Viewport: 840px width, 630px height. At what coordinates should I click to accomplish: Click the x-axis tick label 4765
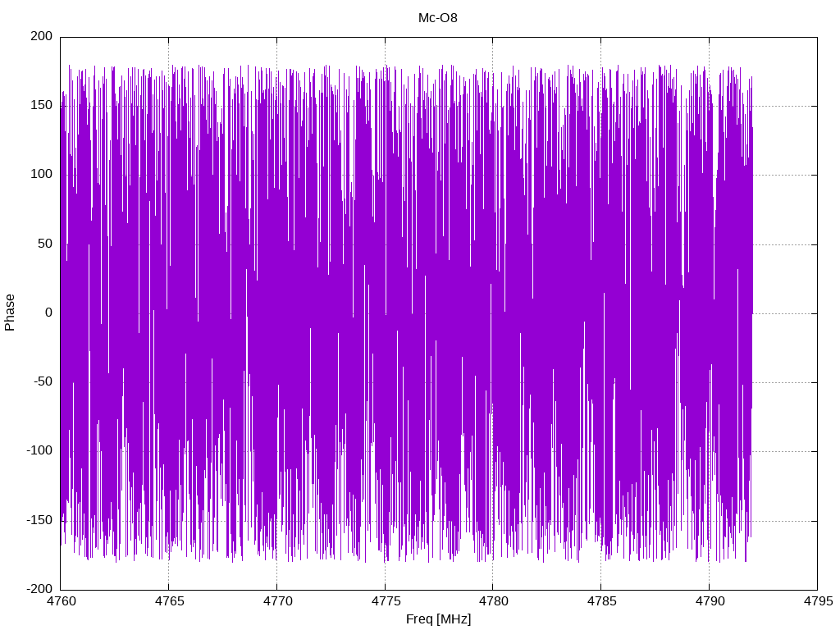[x=169, y=601]
